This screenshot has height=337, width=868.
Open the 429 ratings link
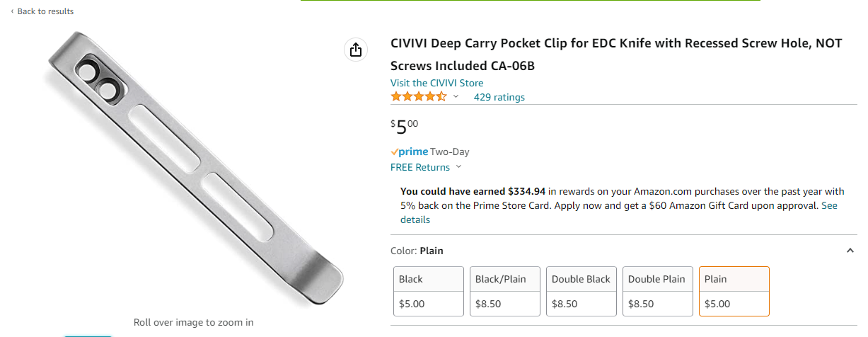click(499, 97)
